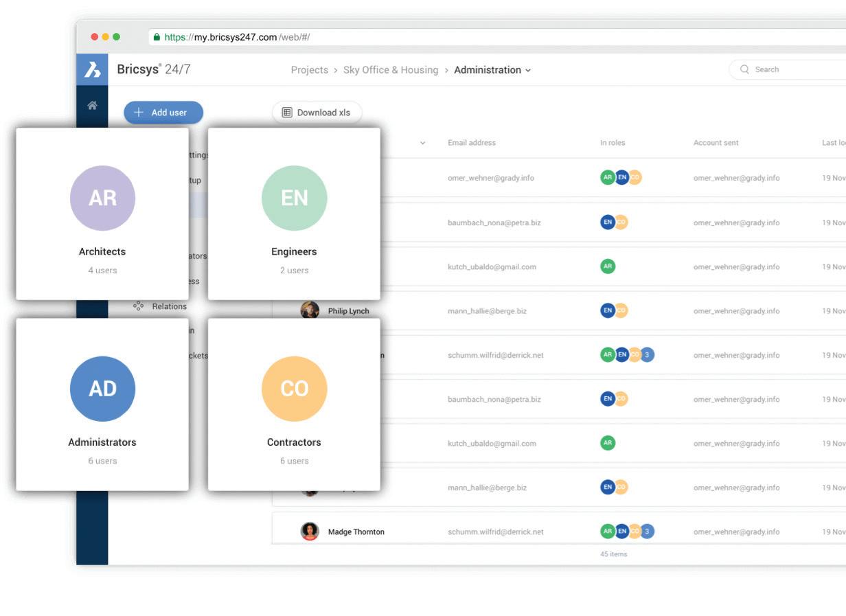Click '6 users' on Administrators card
846x616 pixels.
(102, 461)
